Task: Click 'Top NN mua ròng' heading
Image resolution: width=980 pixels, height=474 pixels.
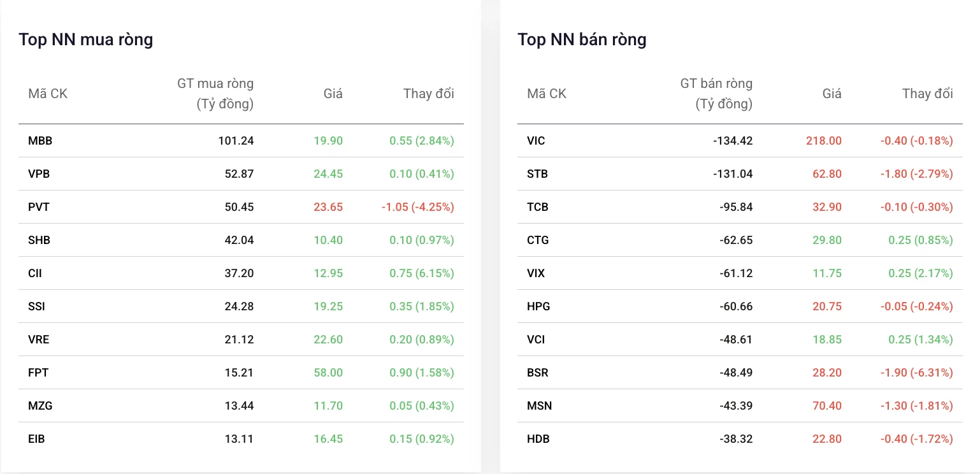Action: point(86,39)
